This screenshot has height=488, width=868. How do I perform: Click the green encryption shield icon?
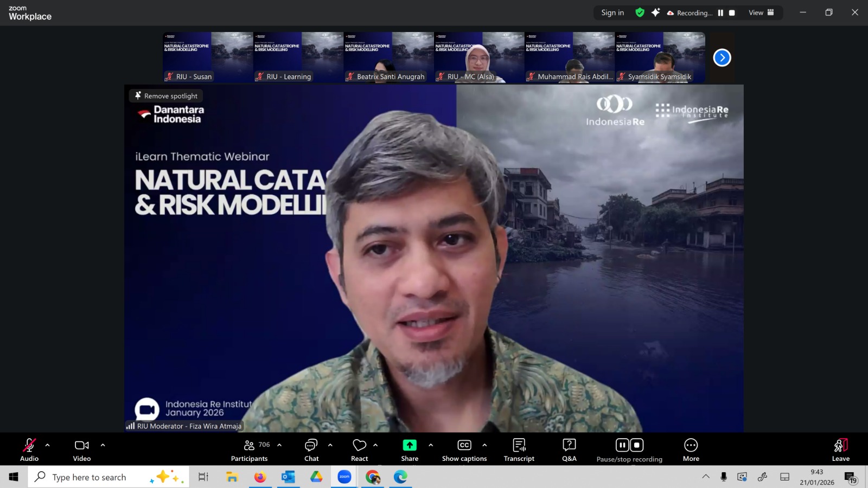click(640, 12)
